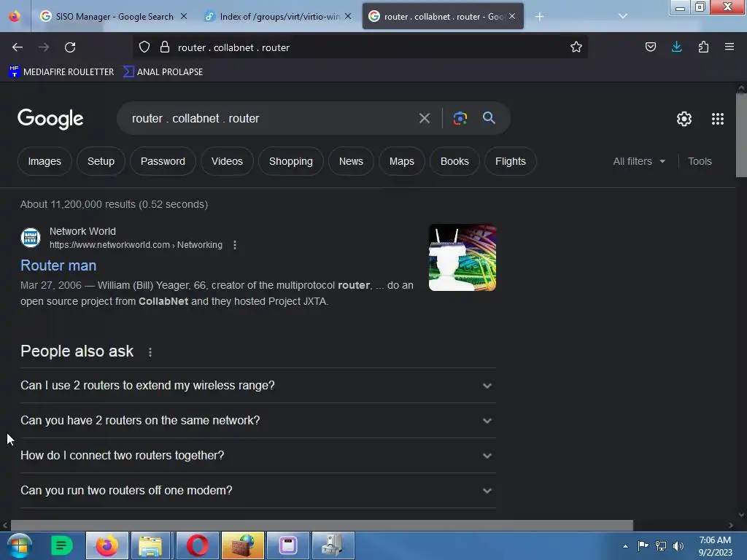Viewport: 747px width, 560px height.
Task: Apply the Setup search chip
Action: tap(101, 161)
